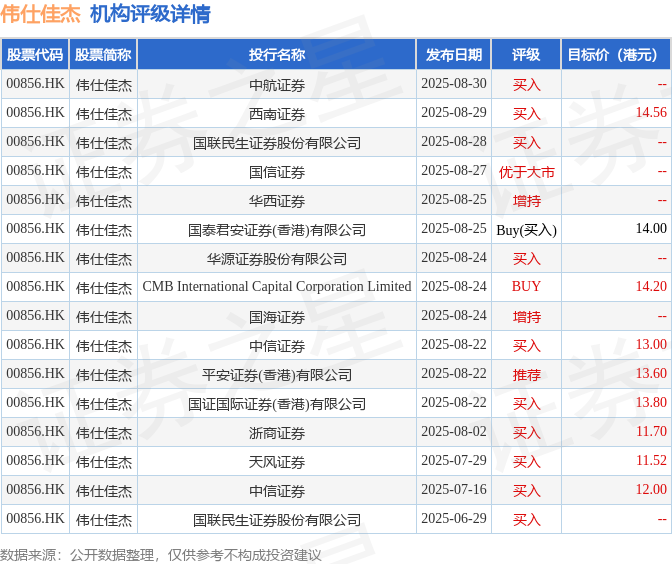
Task: Click the BUY rating
Action: 526,286
